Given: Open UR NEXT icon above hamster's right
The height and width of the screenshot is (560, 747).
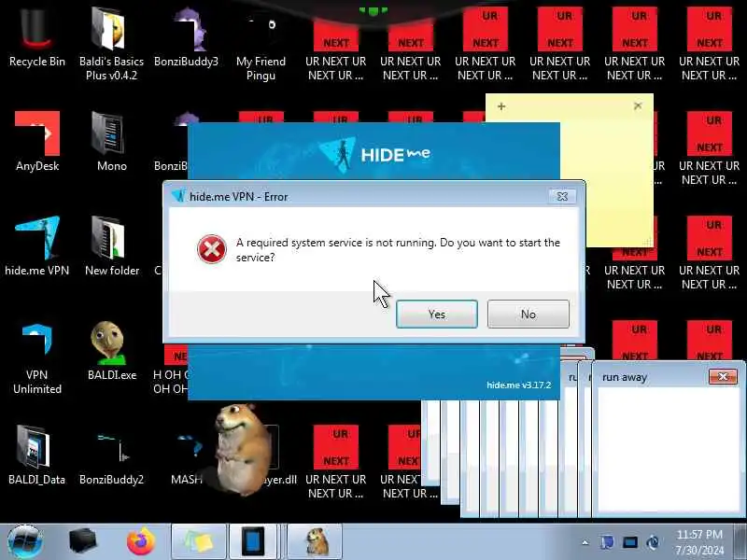Looking at the screenshot, I should [x=336, y=461].
